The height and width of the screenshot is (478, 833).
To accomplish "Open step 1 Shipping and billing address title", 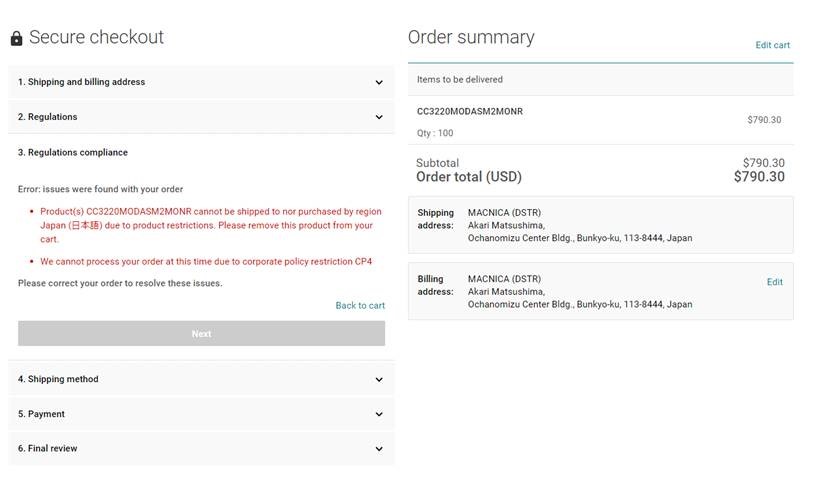I will 81,82.
